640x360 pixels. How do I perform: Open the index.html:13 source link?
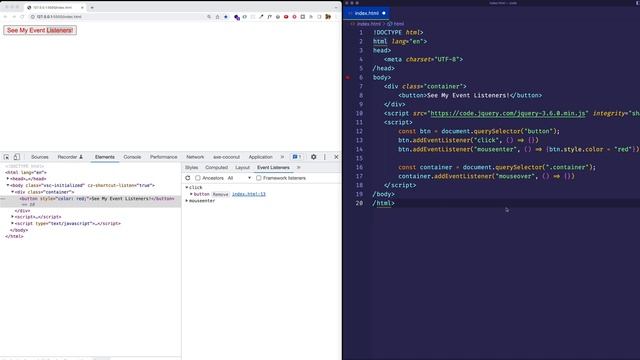point(249,194)
